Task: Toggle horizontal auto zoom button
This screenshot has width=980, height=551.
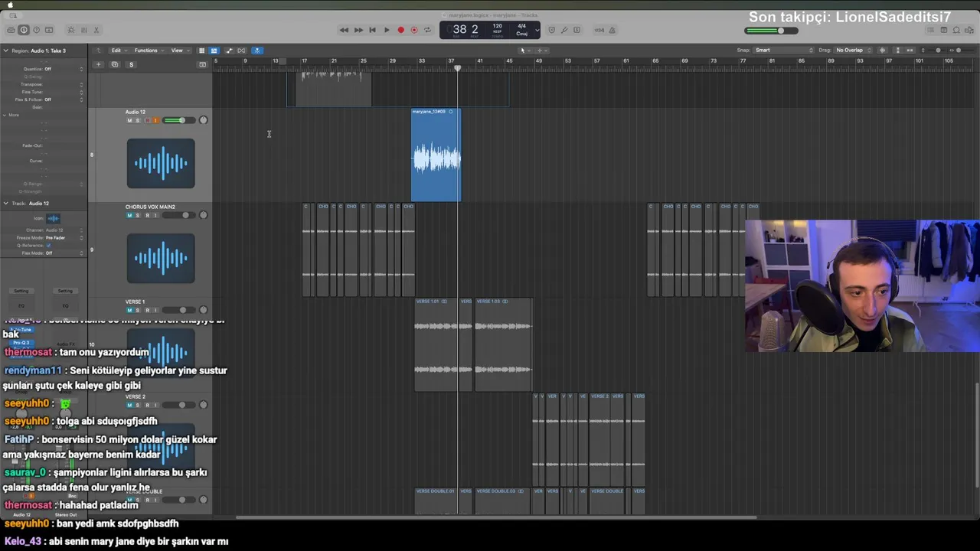Action: (910, 51)
